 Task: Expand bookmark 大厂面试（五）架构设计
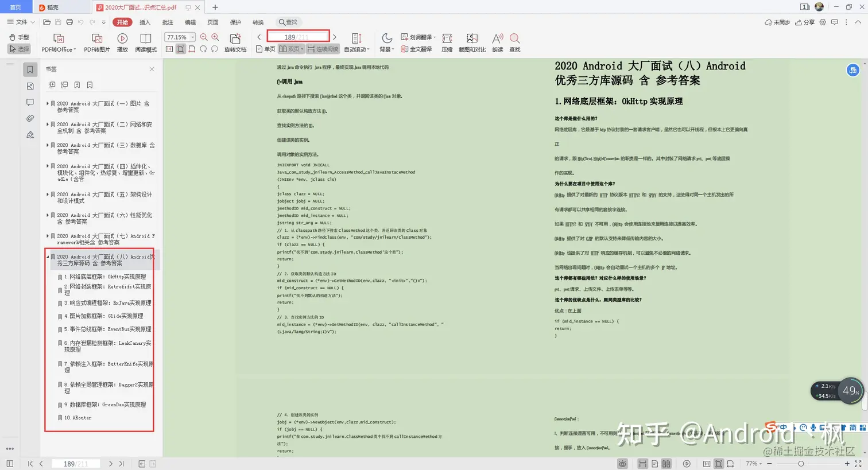pyautogui.click(x=47, y=195)
